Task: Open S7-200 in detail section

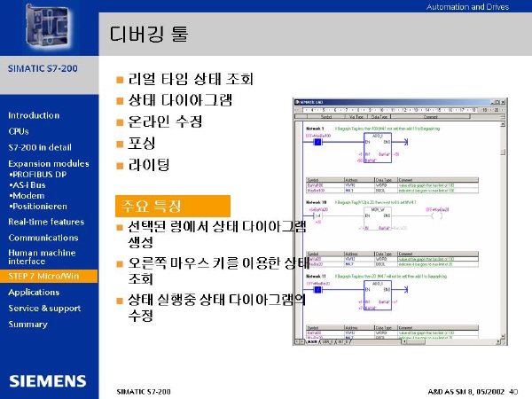Action: pyautogui.click(x=40, y=147)
